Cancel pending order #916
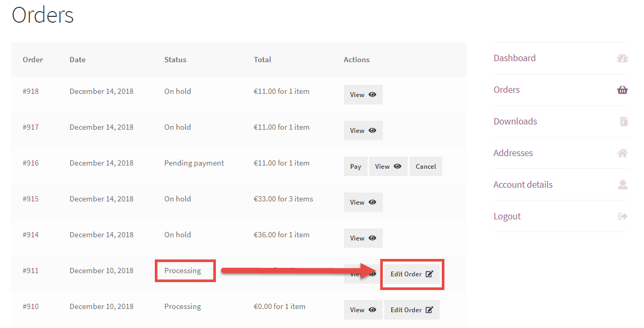Image resolution: width=644 pixels, height=328 pixels. [x=426, y=167]
